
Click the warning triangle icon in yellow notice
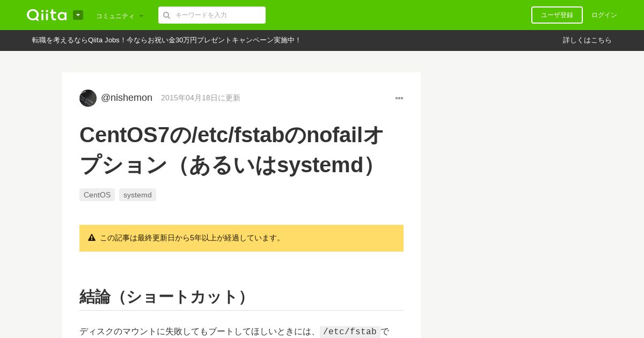[x=92, y=237]
